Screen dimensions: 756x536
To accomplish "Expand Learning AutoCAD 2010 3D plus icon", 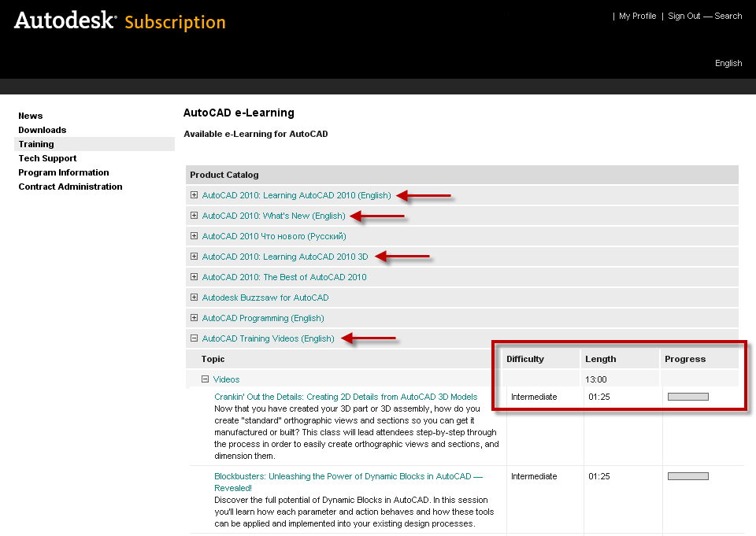I will 194,257.
